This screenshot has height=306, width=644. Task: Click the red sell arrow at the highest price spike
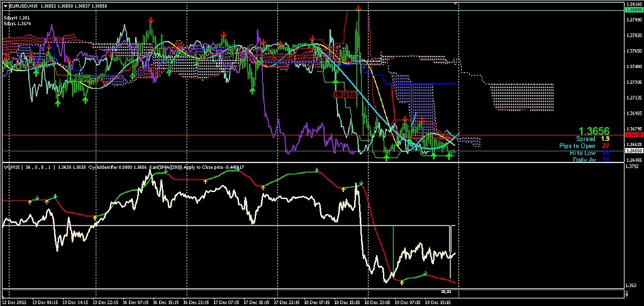coord(359,8)
